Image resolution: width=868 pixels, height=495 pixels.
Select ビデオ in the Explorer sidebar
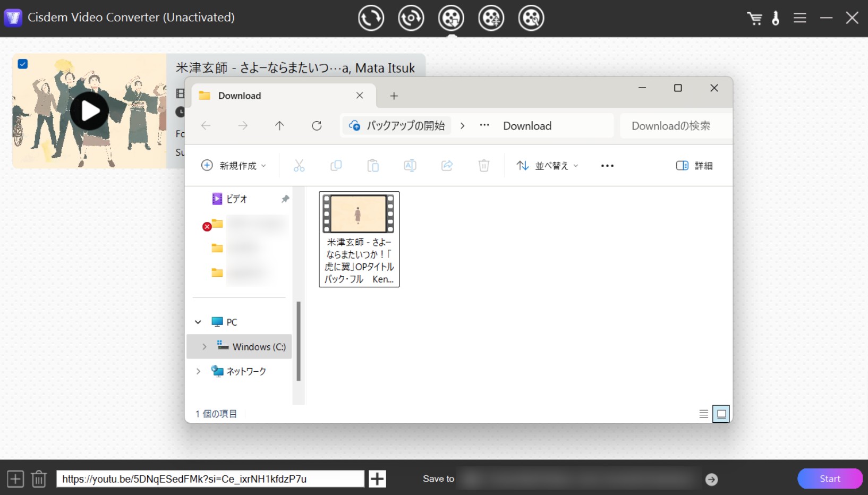tap(237, 199)
